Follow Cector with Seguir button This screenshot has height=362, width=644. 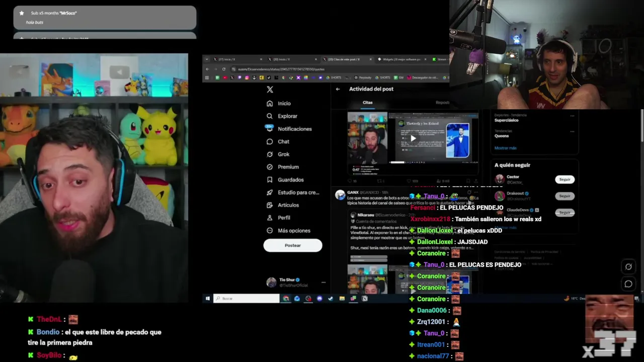(x=565, y=179)
